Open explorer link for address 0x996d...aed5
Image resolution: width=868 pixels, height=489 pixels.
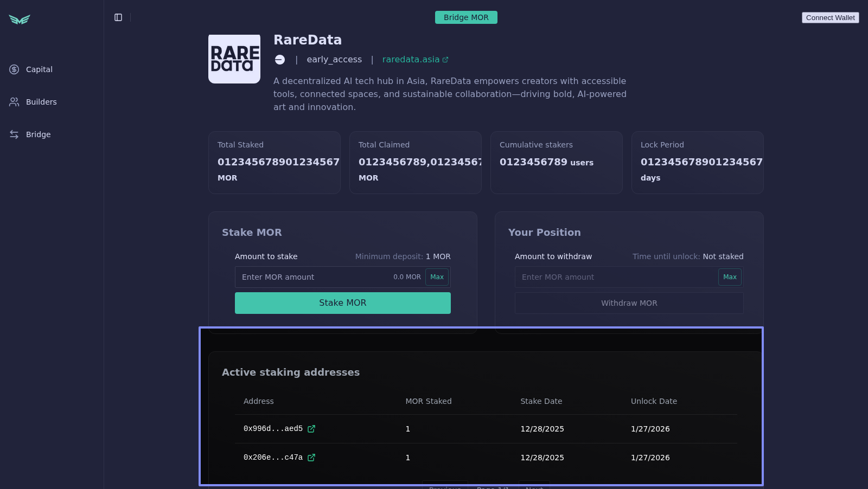coord(311,429)
